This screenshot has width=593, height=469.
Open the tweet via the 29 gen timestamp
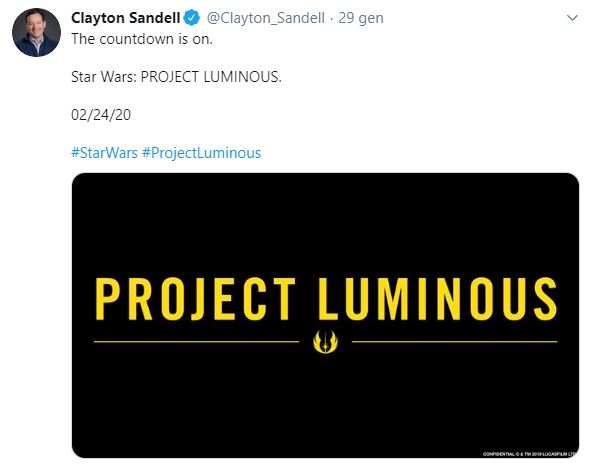pyautogui.click(x=361, y=18)
